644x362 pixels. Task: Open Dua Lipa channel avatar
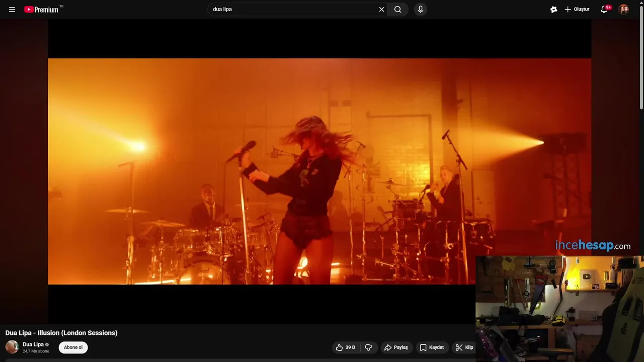pos(12,347)
